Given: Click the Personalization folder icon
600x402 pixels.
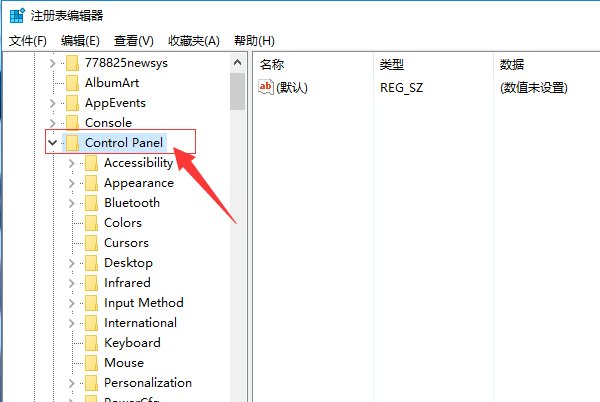Looking at the screenshot, I should [91, 383].
